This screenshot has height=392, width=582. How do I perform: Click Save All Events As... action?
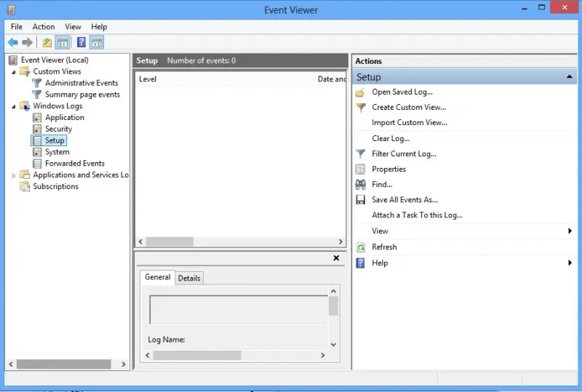(404, 200)
